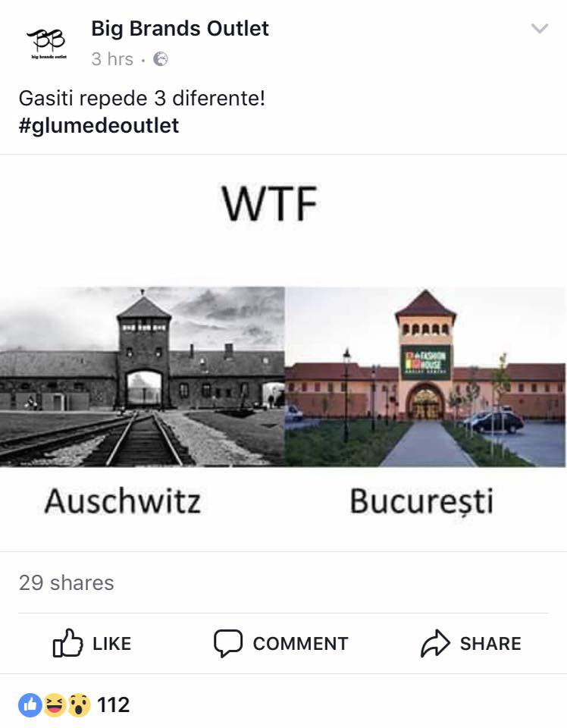This screenshot has width=567, height=728.
Task: Click the 3 hrs timestamp link
Action: tap(112, 59)
